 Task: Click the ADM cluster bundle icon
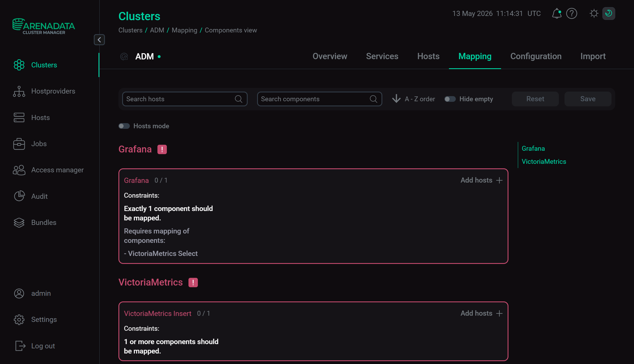(x=124, y=57)
